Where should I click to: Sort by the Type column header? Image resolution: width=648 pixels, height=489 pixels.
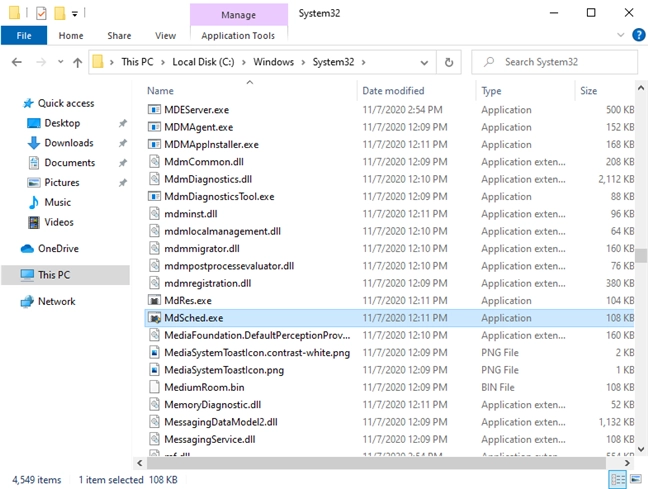pos(525,91)
